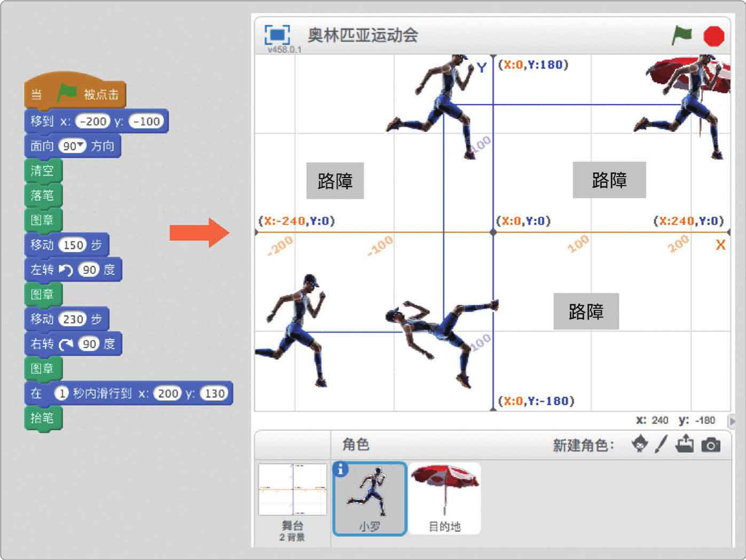The image size is (746, 560).
Task: Click the 左转 90 度 block
Action: (73, 270)
